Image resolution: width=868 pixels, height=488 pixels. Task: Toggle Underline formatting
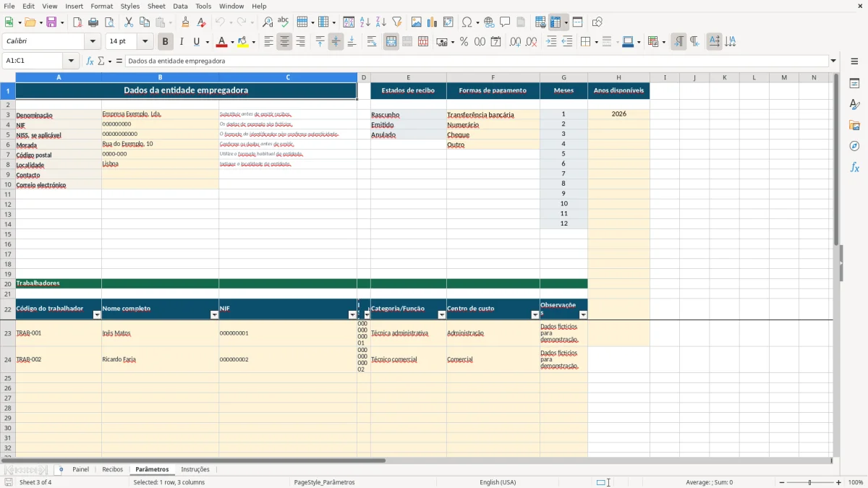(x=197, y=42)
